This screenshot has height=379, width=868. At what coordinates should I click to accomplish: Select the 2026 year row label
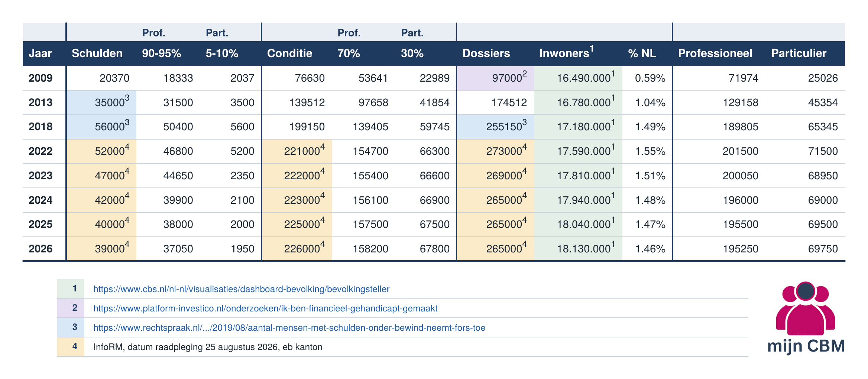(x=41, y=249)
